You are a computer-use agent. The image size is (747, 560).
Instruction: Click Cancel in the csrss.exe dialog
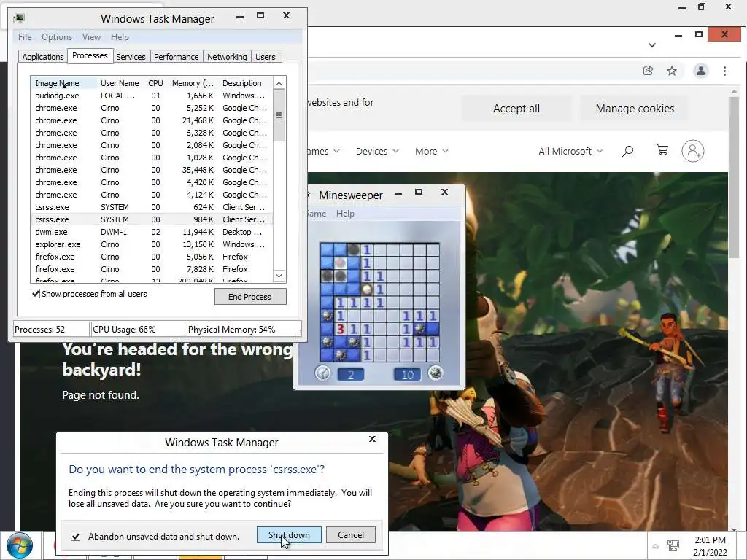tap(351, 535)
